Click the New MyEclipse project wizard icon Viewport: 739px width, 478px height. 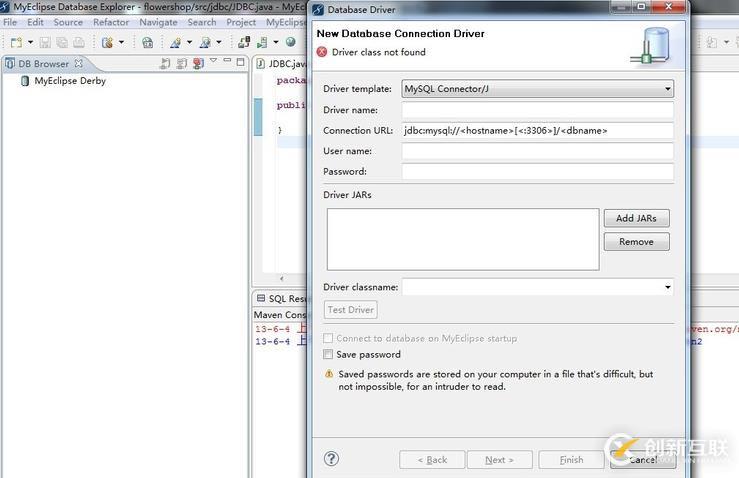coord(107,42)
